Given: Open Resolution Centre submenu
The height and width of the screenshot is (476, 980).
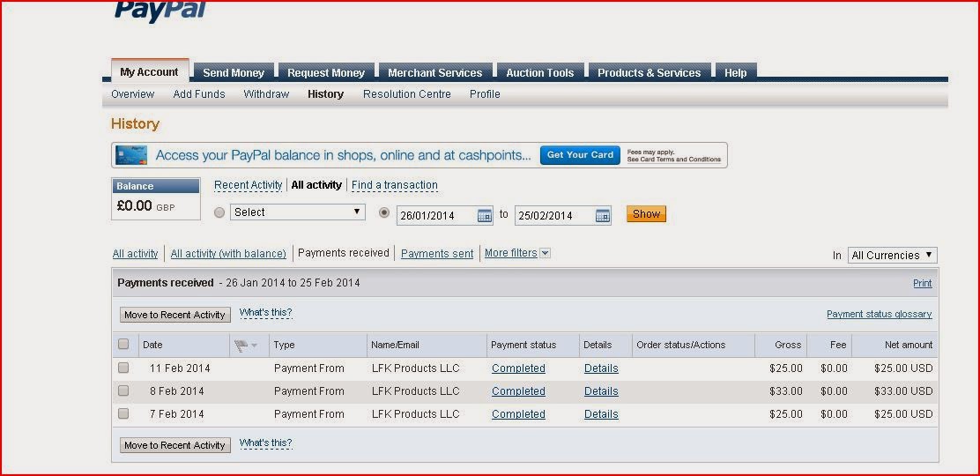Looking at the screenshot, I should (x=407, y=93).
